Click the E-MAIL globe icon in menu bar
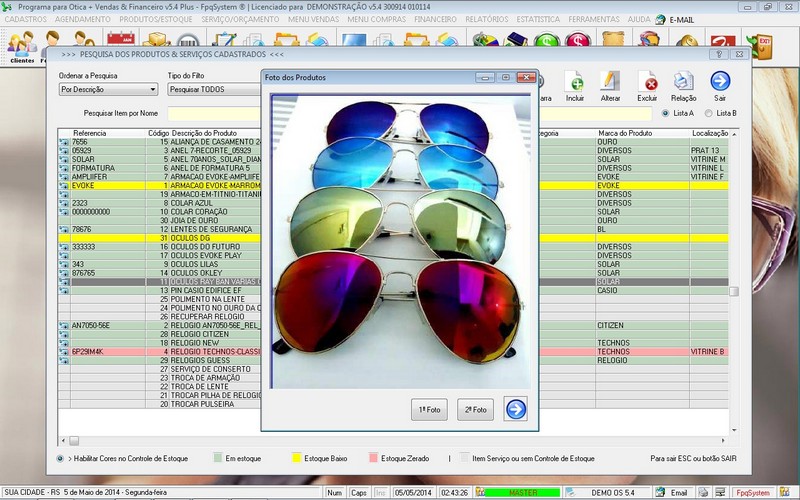 pos(659,19)
